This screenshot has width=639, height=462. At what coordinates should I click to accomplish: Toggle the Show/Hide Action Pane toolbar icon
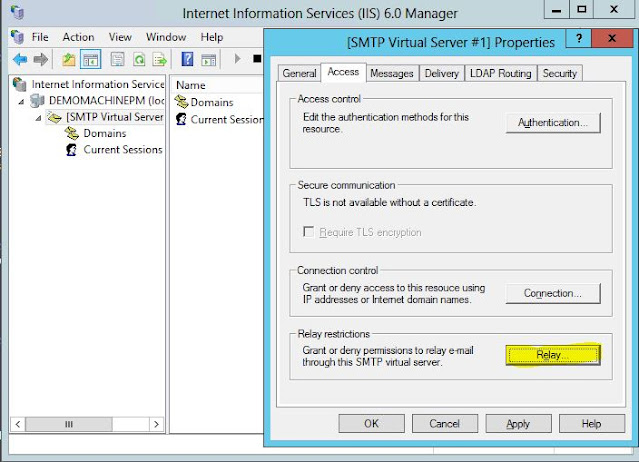pyautogui.click(x=209, y=60)
